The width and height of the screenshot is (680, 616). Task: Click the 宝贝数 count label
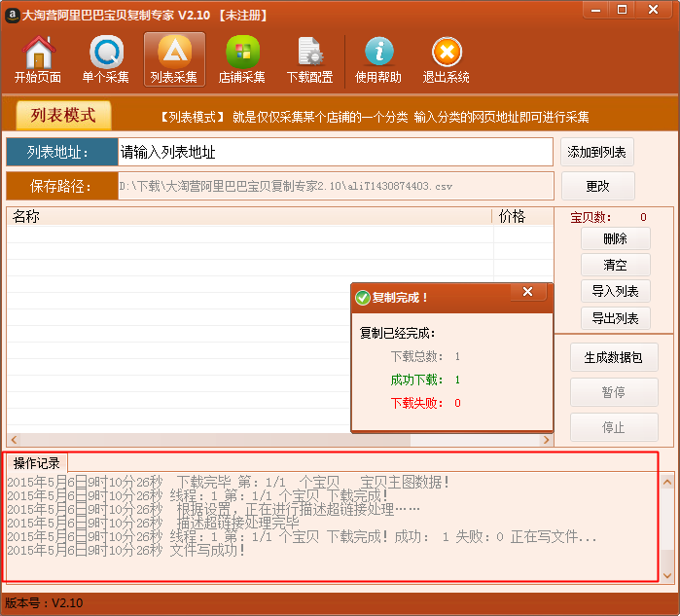(591, 217)
